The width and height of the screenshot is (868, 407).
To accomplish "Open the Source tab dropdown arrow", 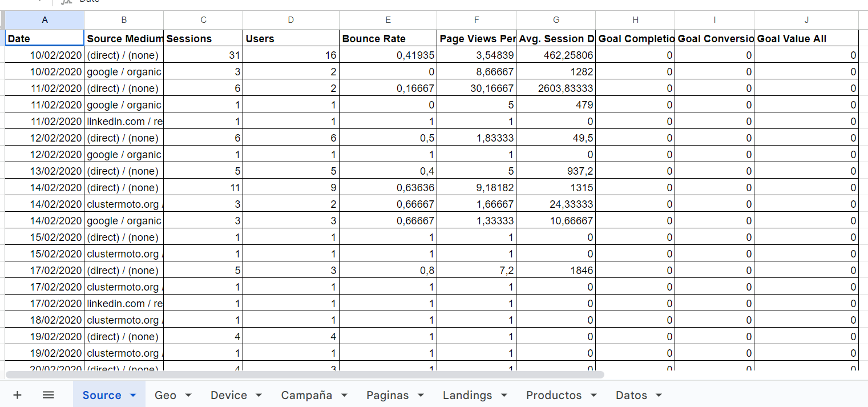I will point(133,395).
